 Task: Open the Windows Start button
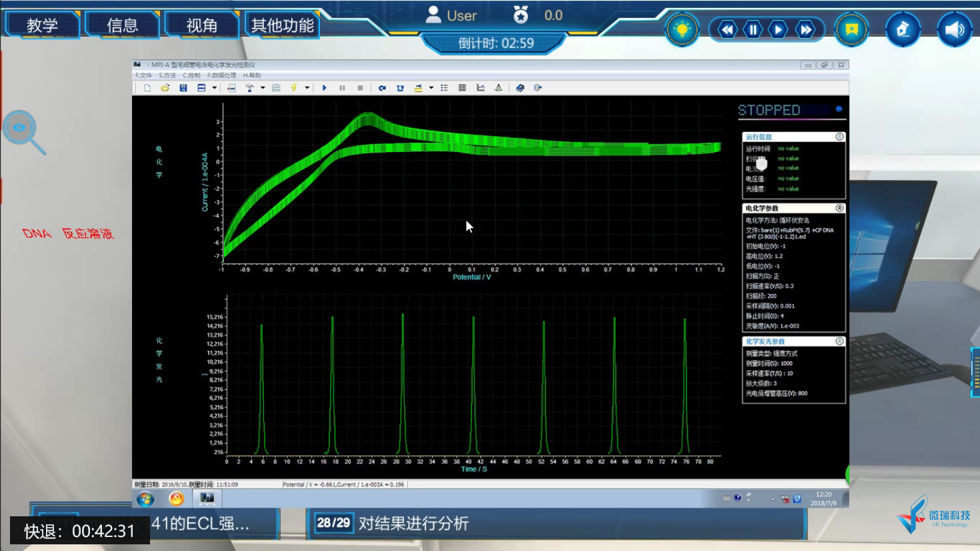[145, 498]
